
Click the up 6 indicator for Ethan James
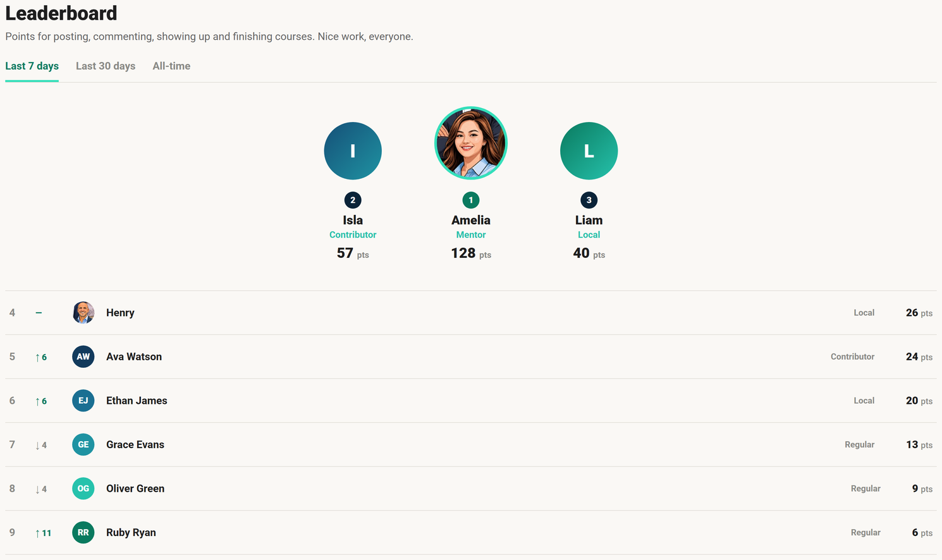click(41, 401)
